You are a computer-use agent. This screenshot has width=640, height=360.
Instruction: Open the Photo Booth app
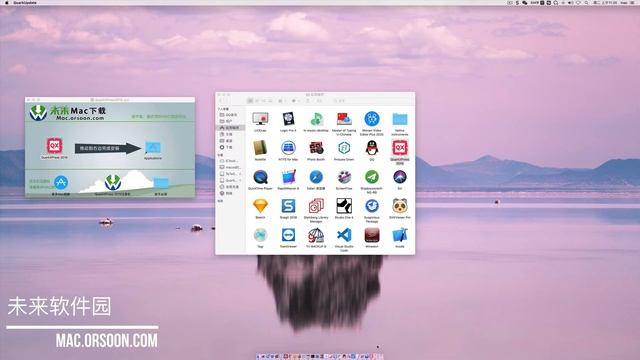[x=316, y=148]
